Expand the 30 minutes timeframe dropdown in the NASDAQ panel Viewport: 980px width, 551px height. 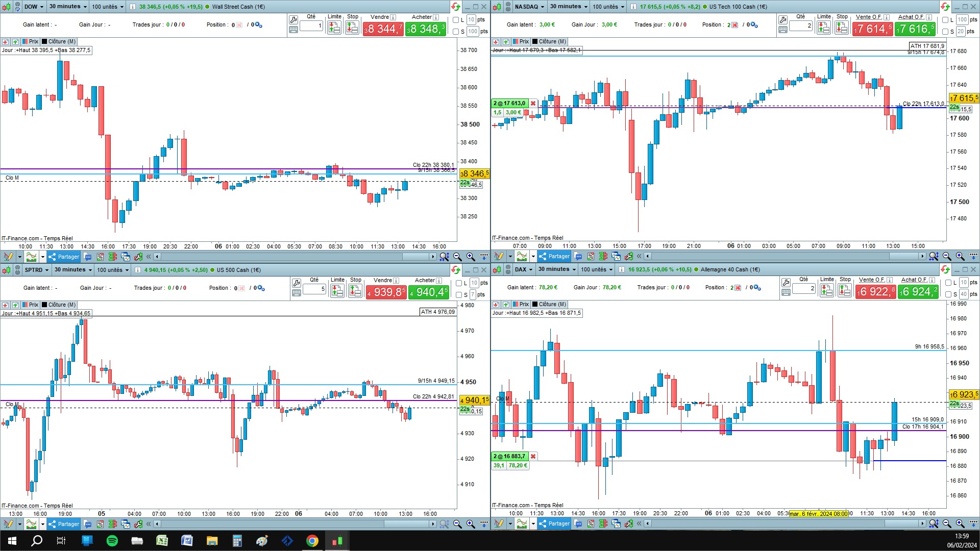coord(569,7)
